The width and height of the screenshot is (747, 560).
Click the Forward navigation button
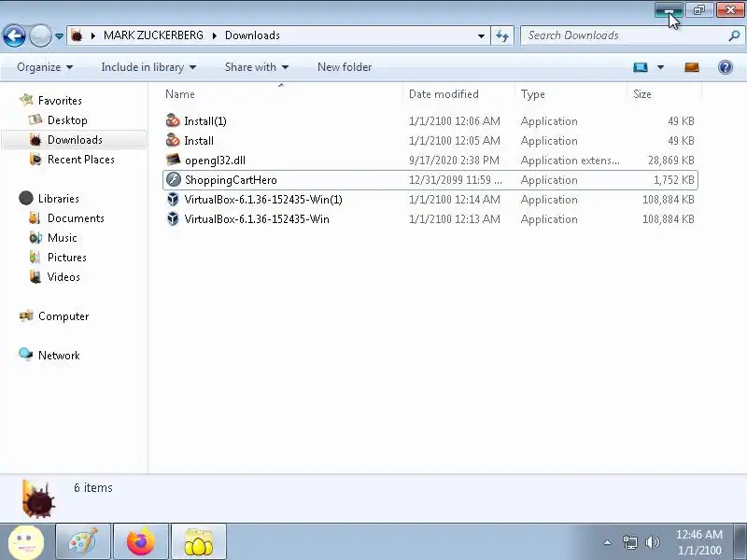(40, 35)
